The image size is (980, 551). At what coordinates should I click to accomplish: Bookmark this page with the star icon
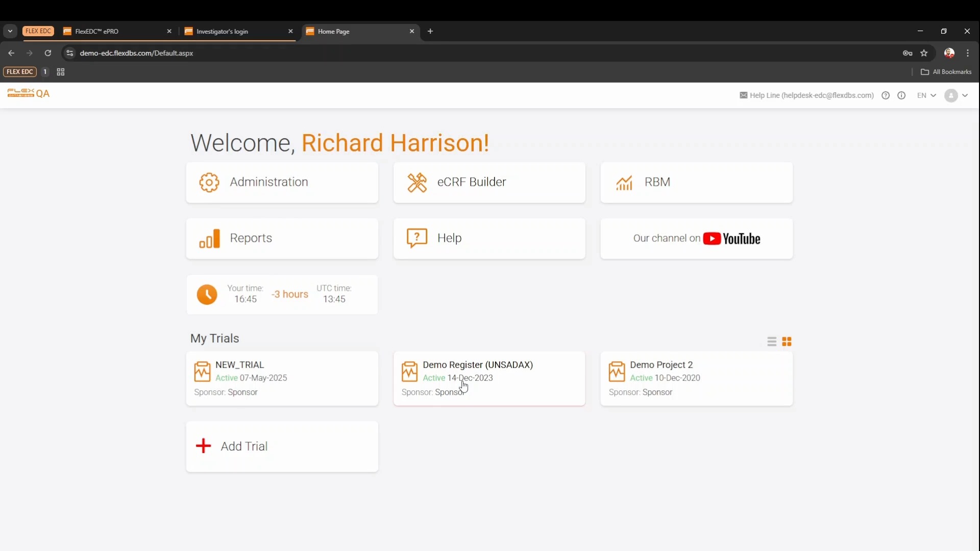tap(924, 53)
